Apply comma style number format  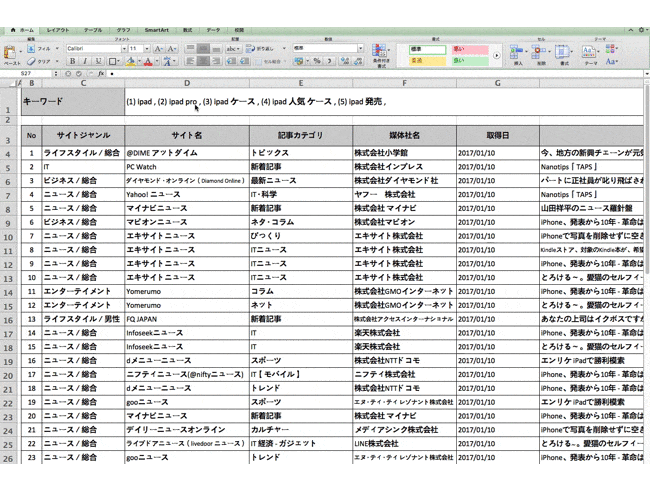coord(330,61)
